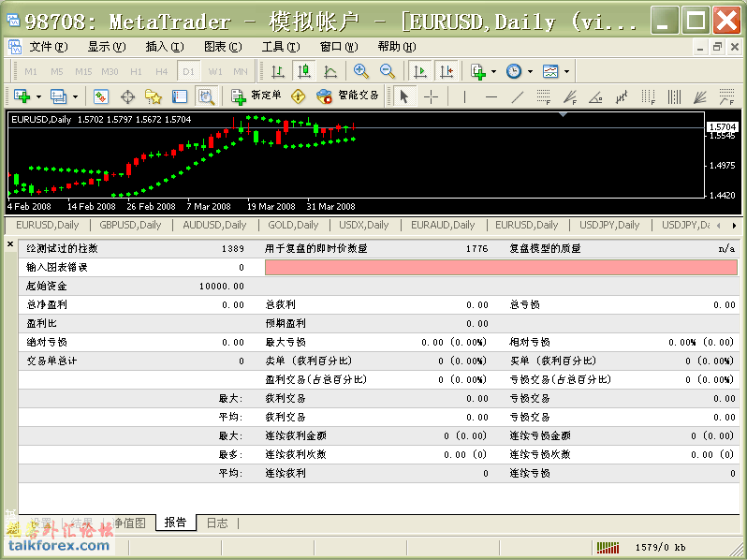Screen dimensions: 747x560
Task: Toggle the 智能交易 expert advisors button
Action: [347, 96]
